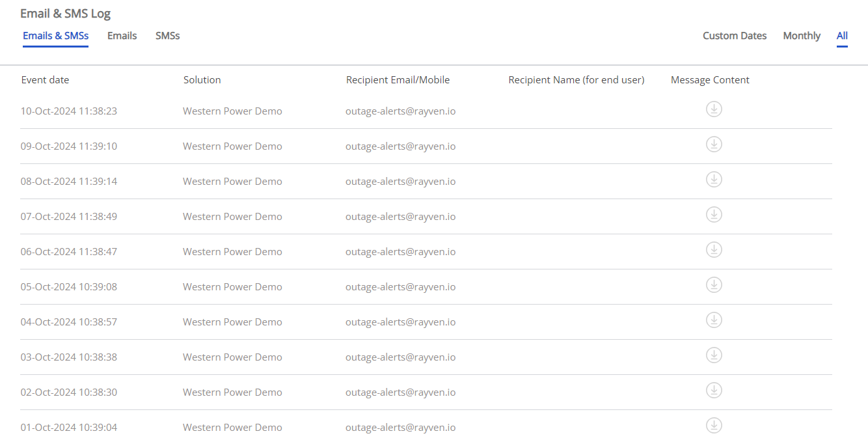The width and height of the screenshot is (868, 440).
Task: Click the Email & SMS Log title
Action: 65,13
